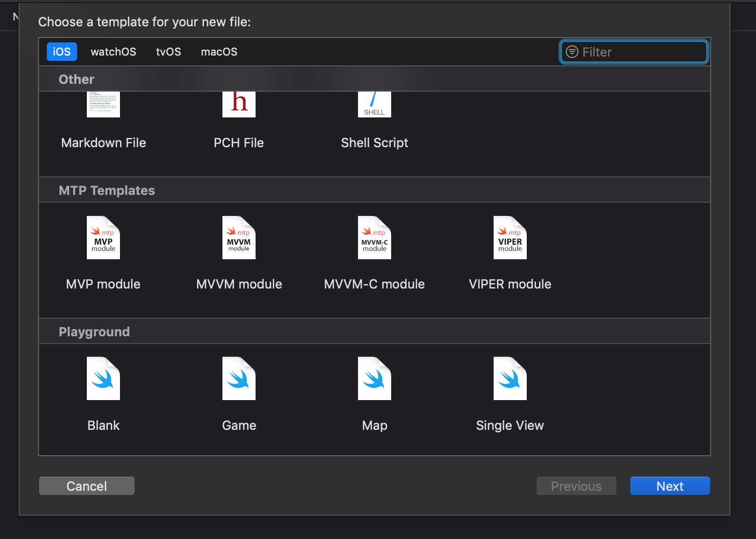Viewport: 756px width, 539px height.
Task: Select the Markdown File template icon
Action: pyautogui.click(x=103, y=104)
